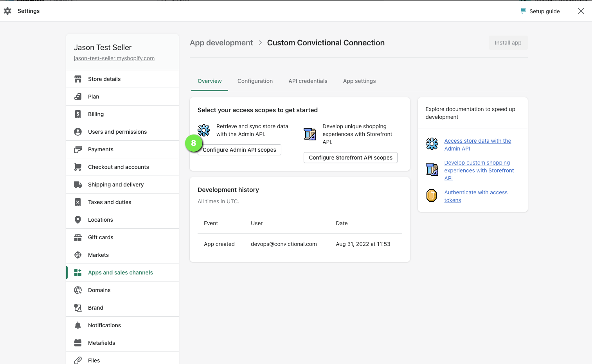This screenshot has height=364, width=592.
Task: Click the icon beside Develop custom shopping link
Action: tap(432, 170)
